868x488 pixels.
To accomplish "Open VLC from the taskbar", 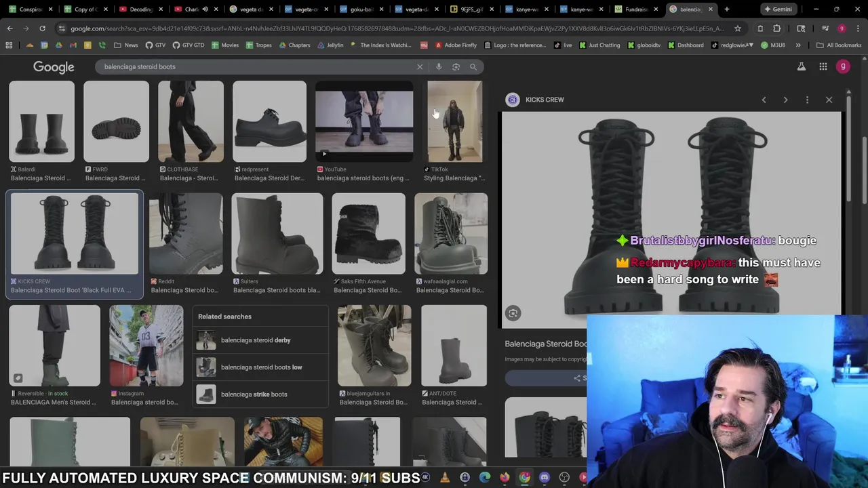I will 445,478.
